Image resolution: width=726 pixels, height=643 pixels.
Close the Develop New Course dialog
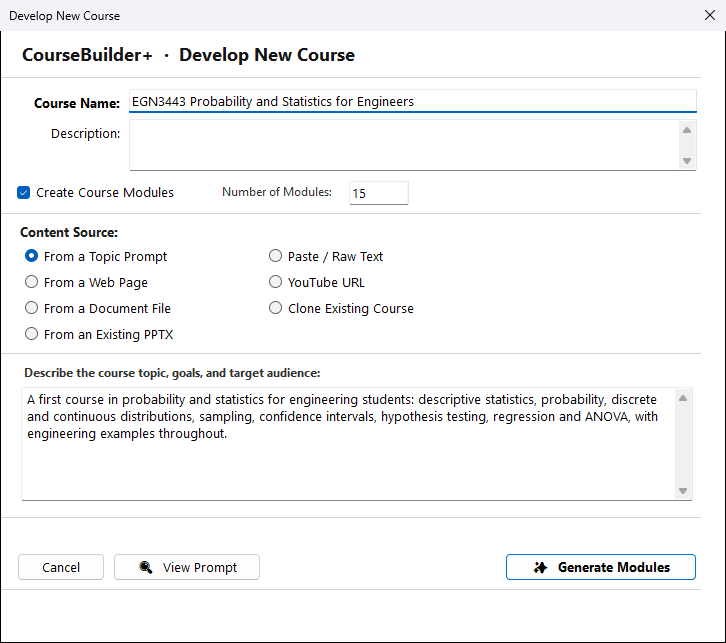pos(710,15)
